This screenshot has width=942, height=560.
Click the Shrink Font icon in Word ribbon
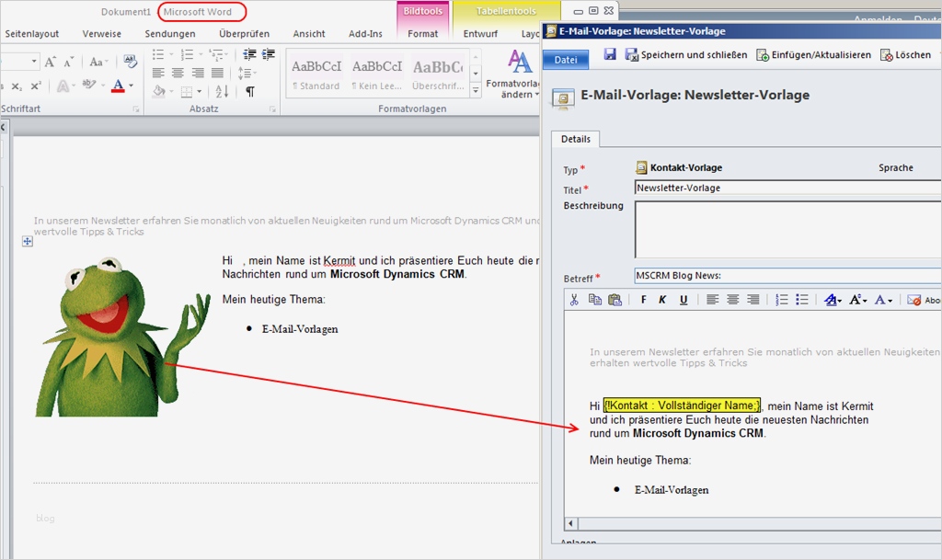point(68,62)
